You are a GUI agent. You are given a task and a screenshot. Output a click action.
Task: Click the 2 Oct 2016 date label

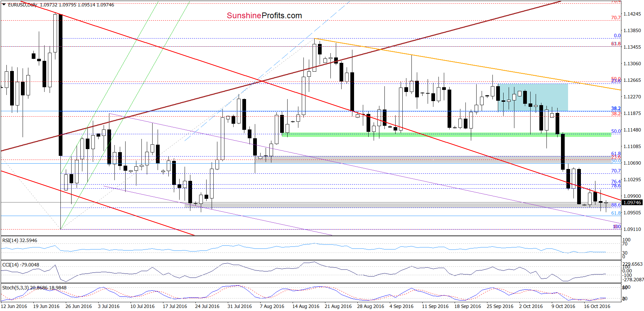click(x=531, y=306)
